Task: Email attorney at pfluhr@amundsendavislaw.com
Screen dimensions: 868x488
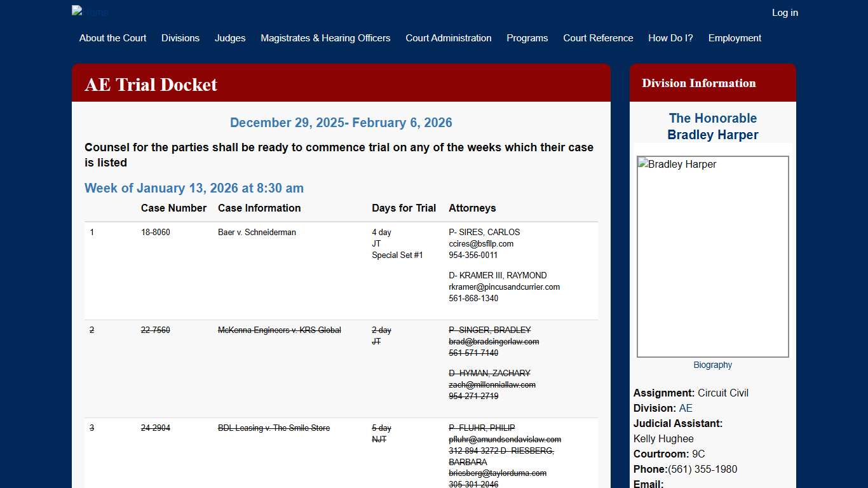Action: coord(505,439)
